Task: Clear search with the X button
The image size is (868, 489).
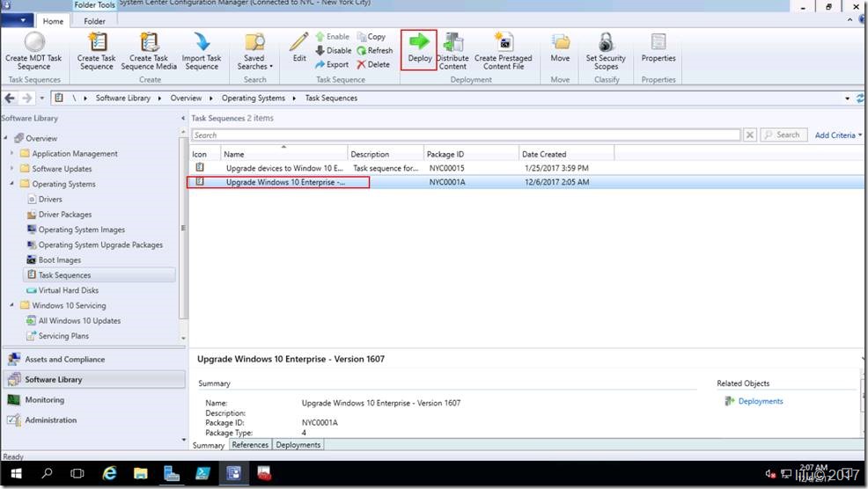Action: click(749, 135)
